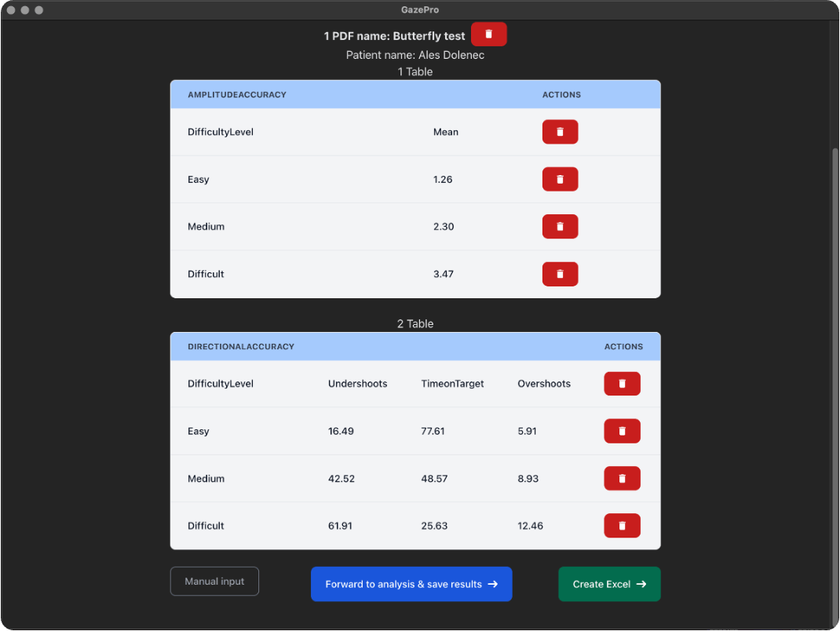
Task: Select the undershoots value 16.49
Action: click(341, 431)
